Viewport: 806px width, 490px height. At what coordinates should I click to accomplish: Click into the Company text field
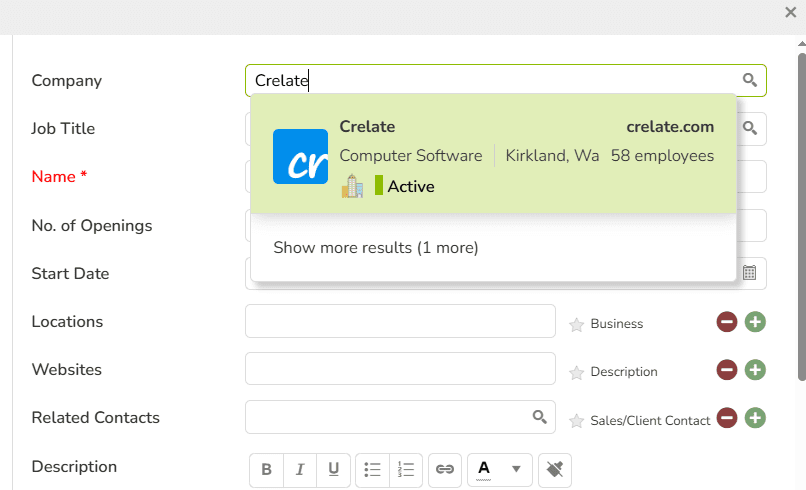click(506, 80)
